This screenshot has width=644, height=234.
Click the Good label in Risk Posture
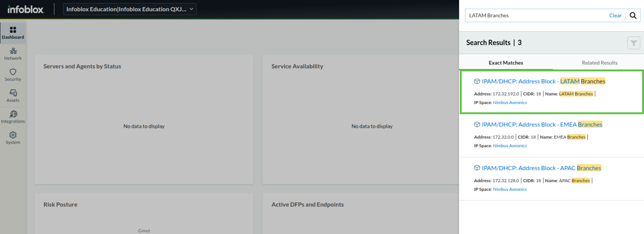[x=144, y=231]
